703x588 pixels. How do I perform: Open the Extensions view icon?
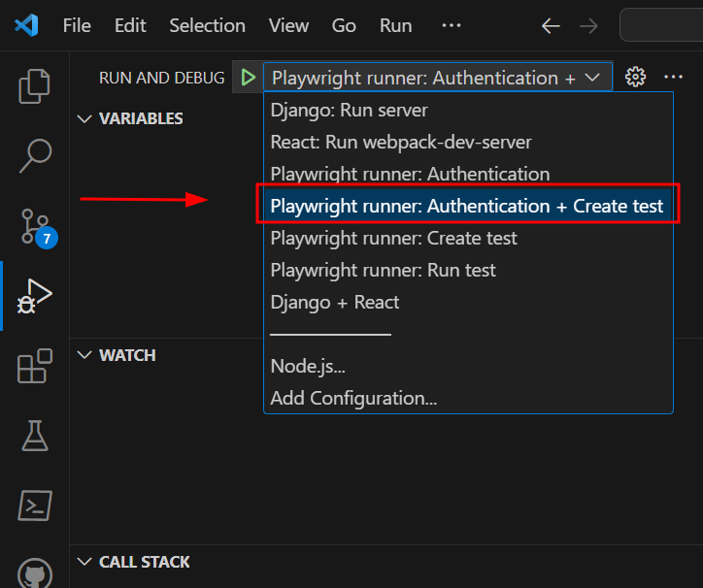point(35,366)
